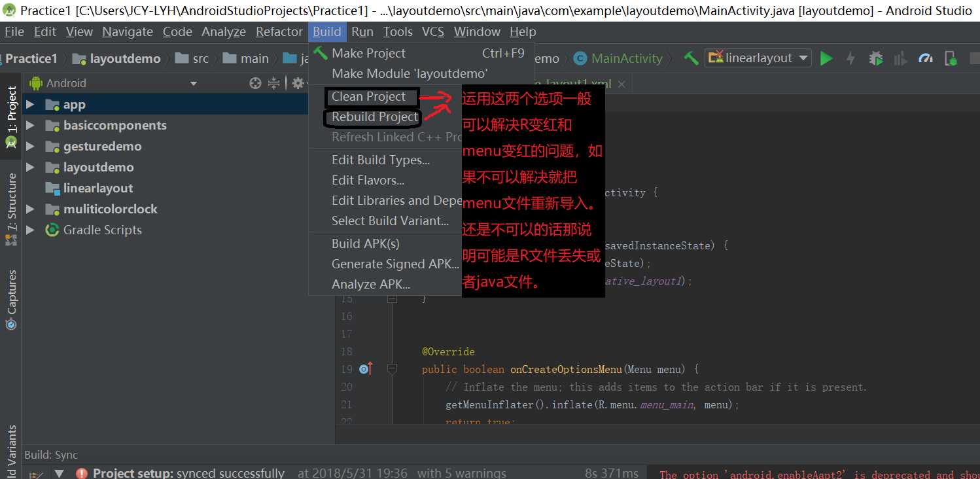The height and width of the screenshot is (479, 980).
Task: Open the Run menu
Action: tap(362, 31)
